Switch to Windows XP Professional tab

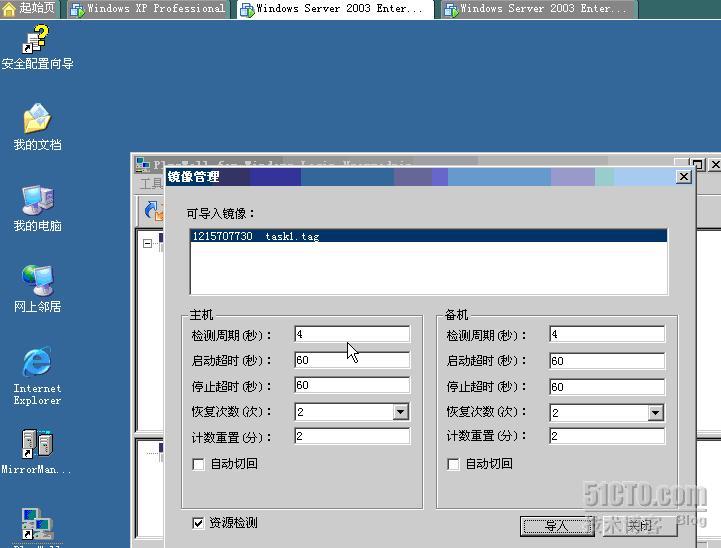pyautogui.click(x=148, y=9)
